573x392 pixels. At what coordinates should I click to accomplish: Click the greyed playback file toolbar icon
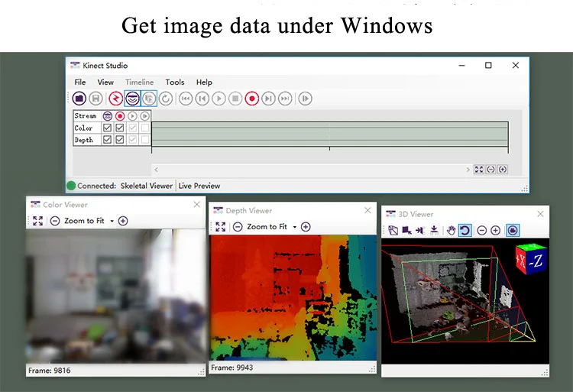[149, 99]
